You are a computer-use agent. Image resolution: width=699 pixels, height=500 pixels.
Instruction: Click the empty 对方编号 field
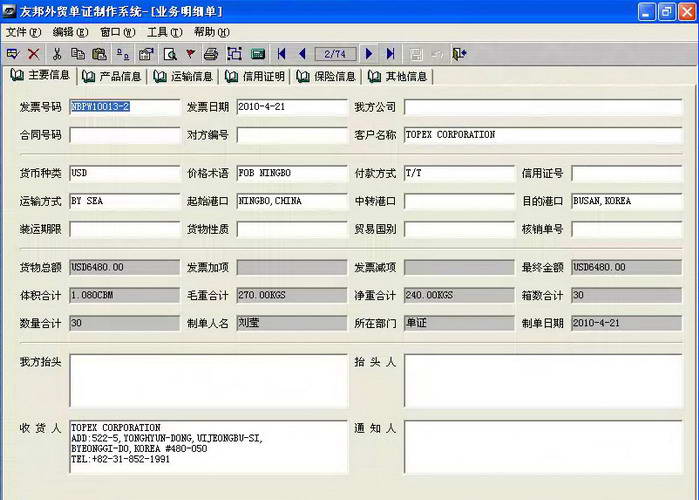tap(292, 135)
